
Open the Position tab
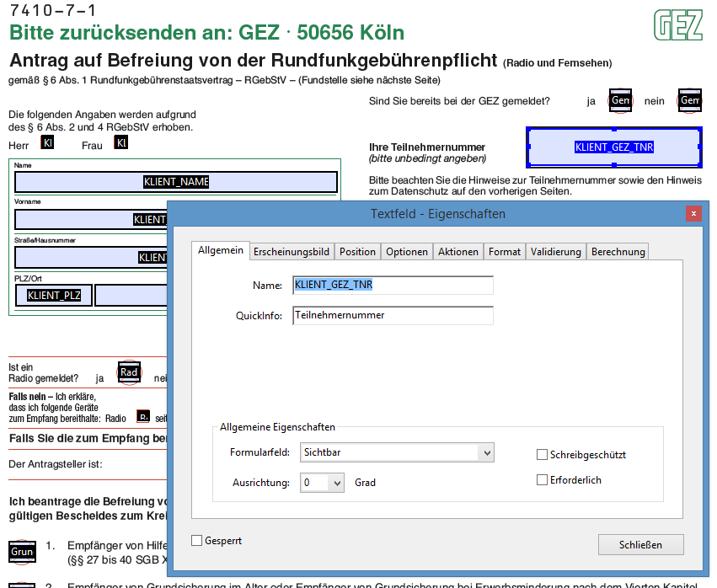tap(357, 252)
